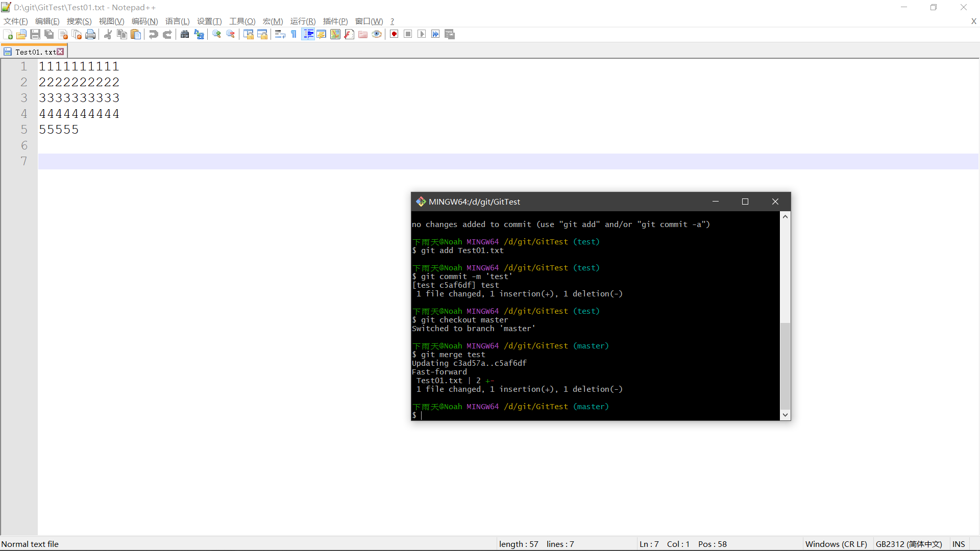Open the 搜索(S) menu
The image size is (980, 551).
[x=79, y=21]
